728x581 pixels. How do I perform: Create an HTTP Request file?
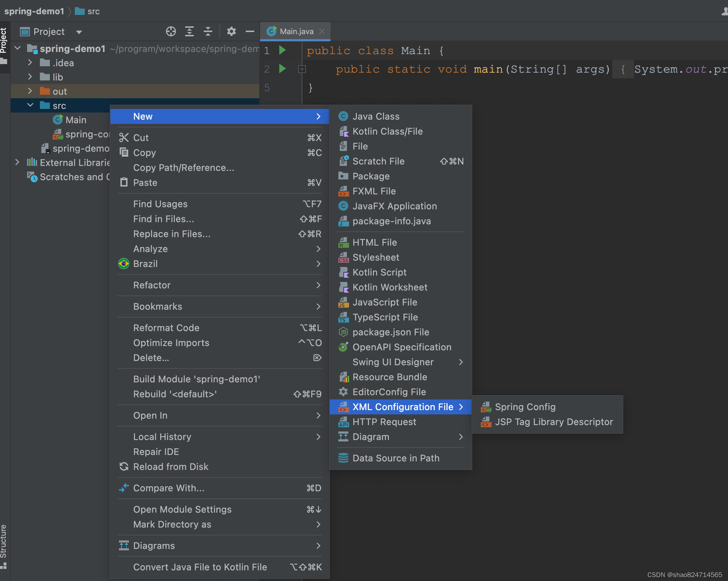pos(401,422)
